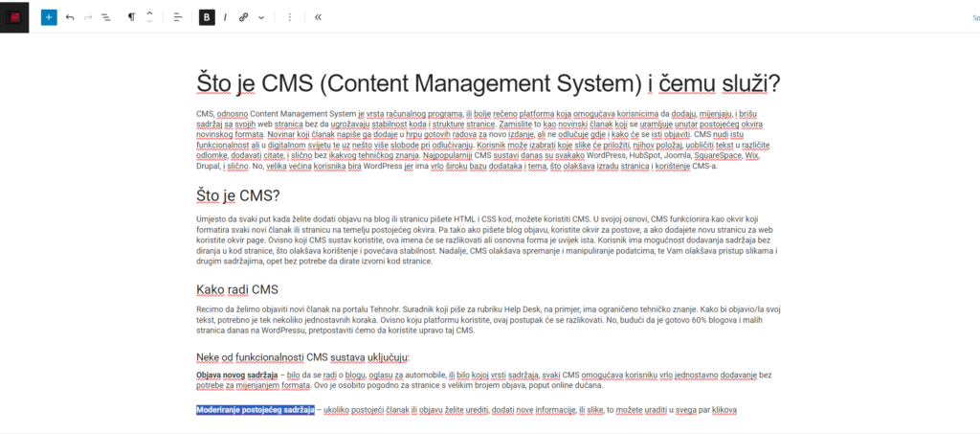Collapse the block toolbar with double chevron

point(318,17)
